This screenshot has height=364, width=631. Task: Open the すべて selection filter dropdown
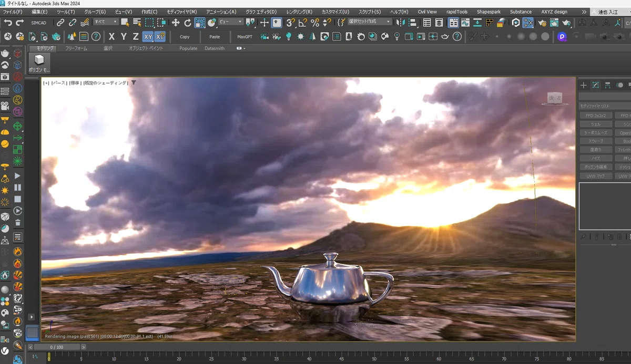[105, 22]
